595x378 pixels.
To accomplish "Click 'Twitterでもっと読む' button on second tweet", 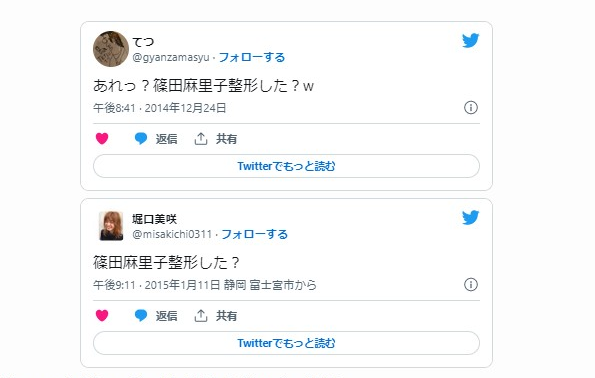I will pos(286,343).
